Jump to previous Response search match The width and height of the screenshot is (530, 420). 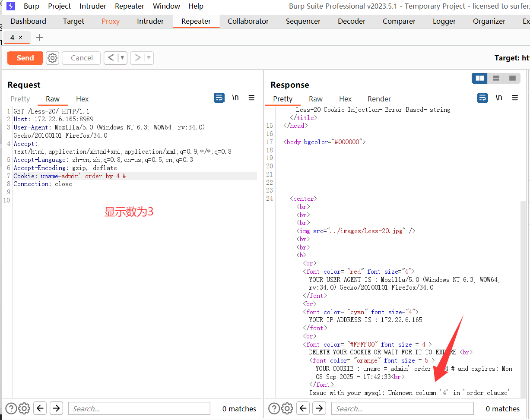point(303,408)
